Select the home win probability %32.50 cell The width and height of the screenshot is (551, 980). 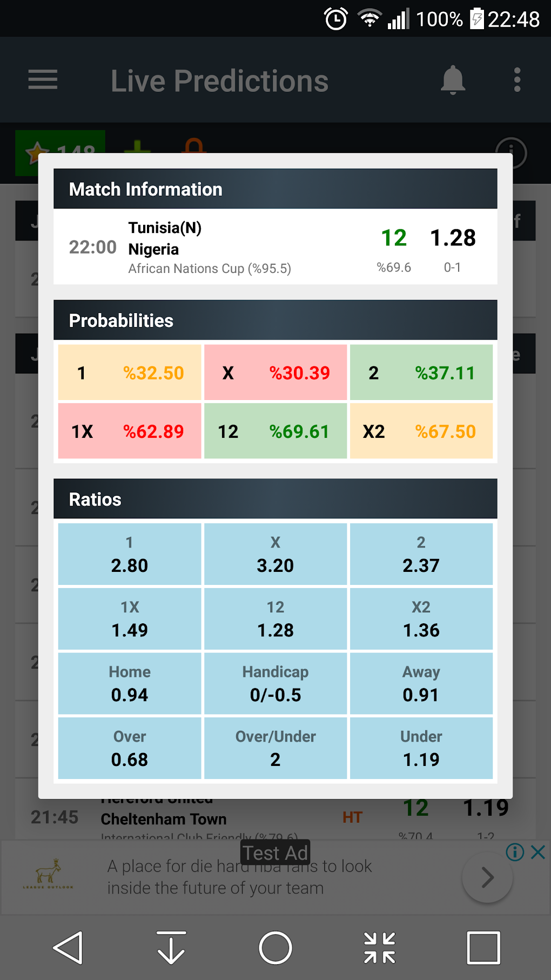130,372
